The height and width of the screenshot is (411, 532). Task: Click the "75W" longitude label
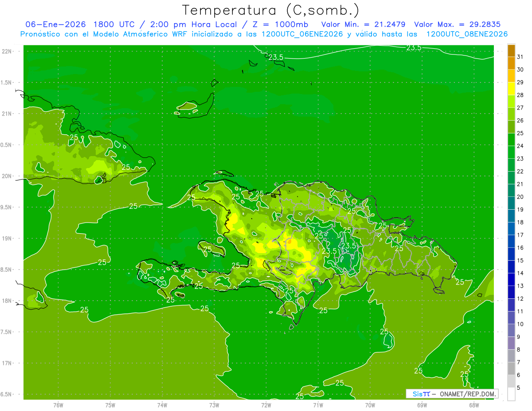coord(110,405)
